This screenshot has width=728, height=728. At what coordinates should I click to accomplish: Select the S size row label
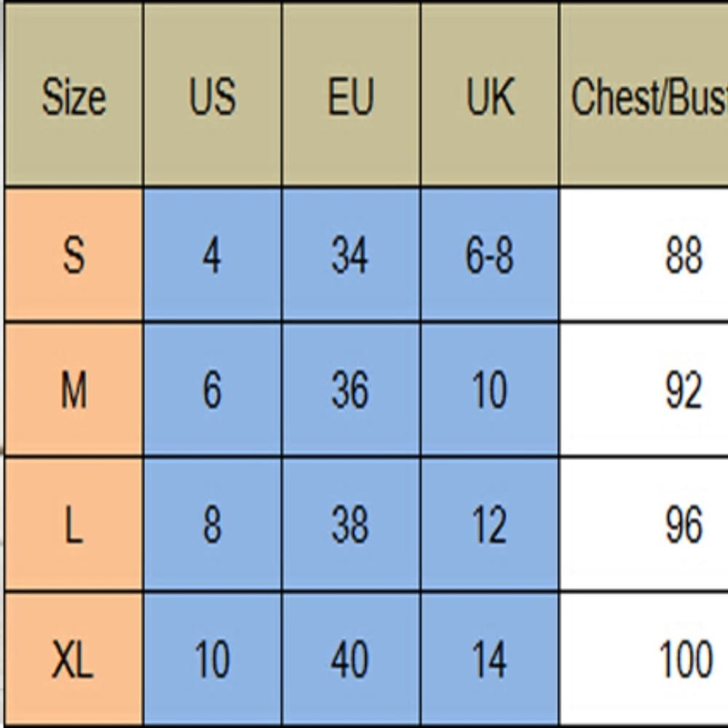click(74, 254)
